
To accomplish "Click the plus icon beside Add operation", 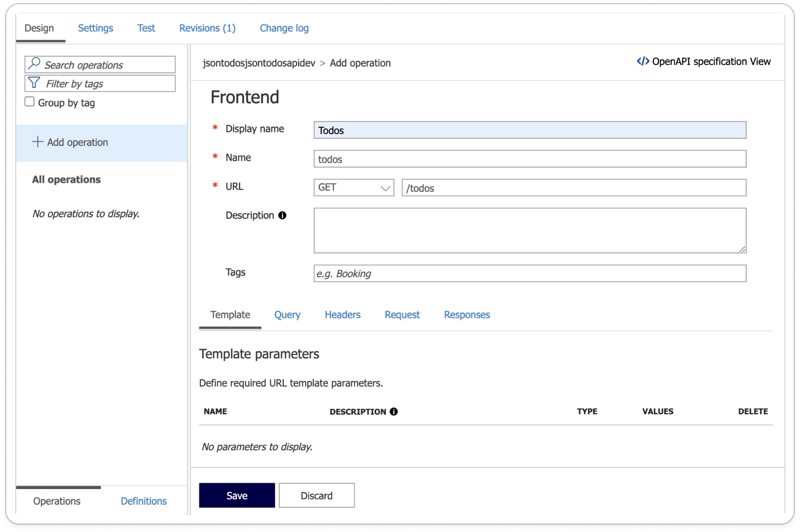I will click(x=38, y=142).
